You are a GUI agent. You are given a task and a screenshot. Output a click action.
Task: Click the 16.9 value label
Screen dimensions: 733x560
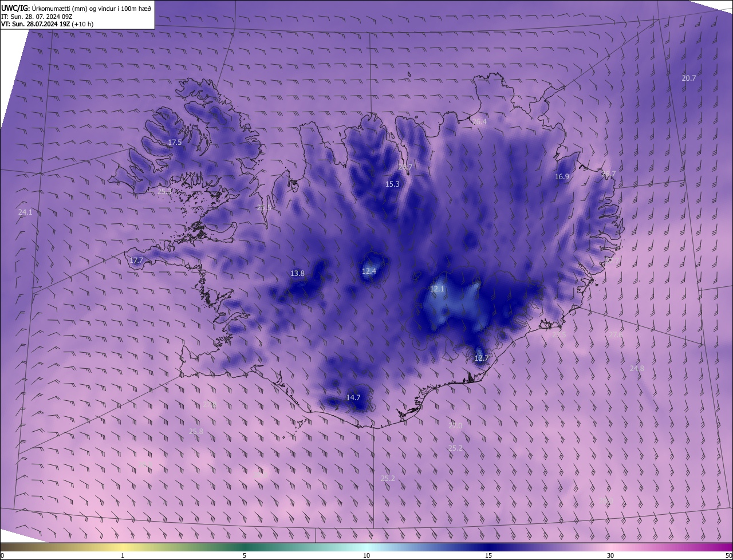[x=562, y=177]
